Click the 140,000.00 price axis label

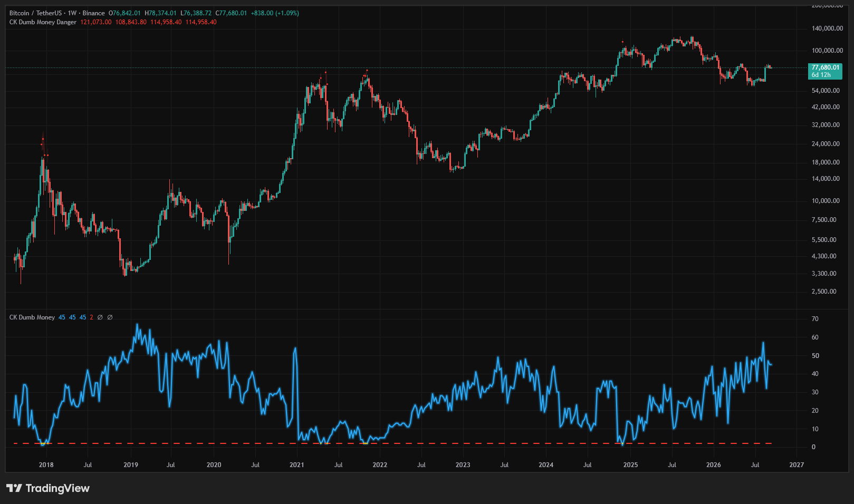827,28
